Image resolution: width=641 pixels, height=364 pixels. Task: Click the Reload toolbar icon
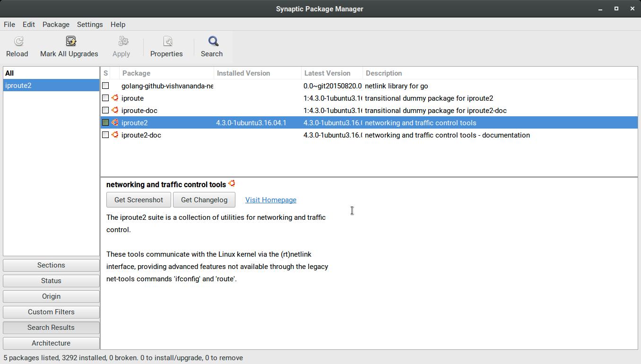(18, 42)
